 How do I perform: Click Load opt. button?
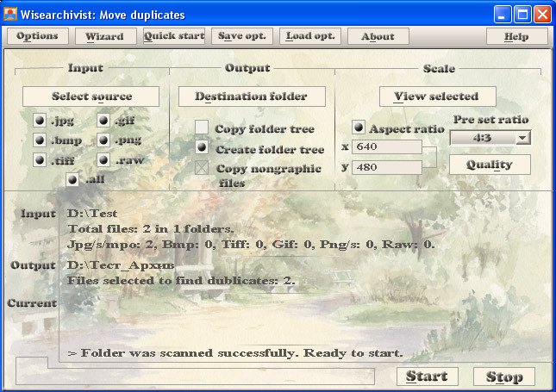310,36
